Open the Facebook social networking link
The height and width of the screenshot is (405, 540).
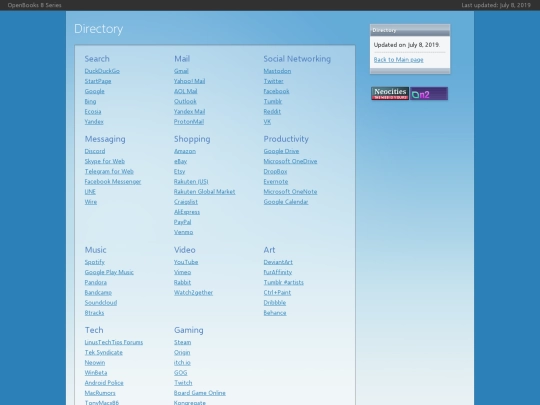pyautogui.click(x=276, y=91)
